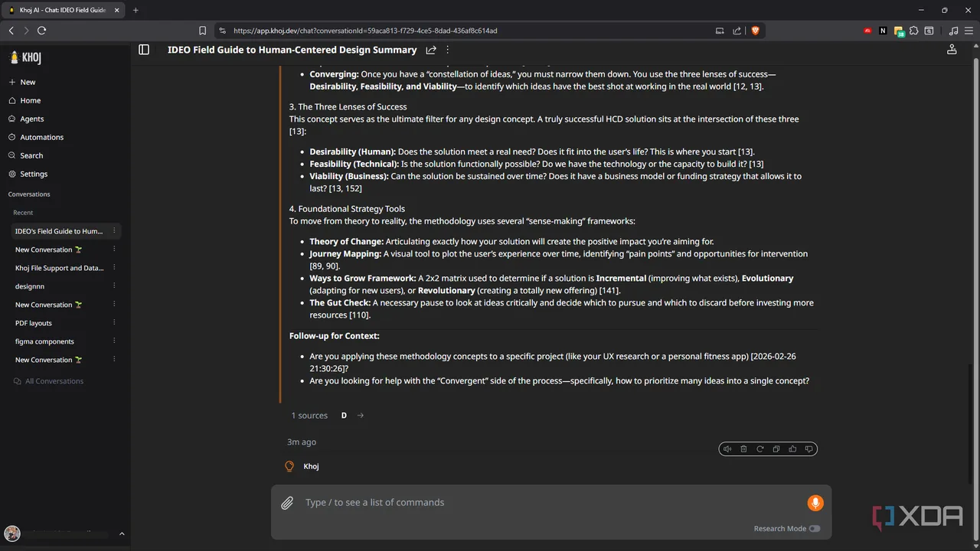Open the site settings icon in address bar
The image size is (980, 551).
click(x=223, y=31)
